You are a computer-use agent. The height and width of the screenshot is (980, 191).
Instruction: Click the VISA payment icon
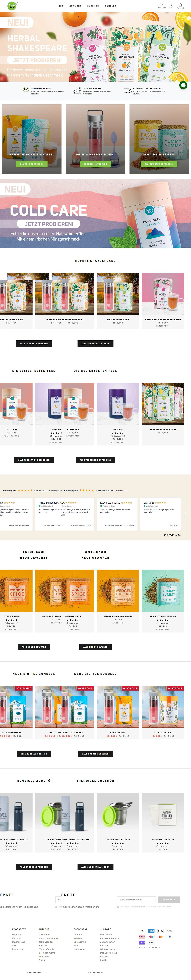151,942
